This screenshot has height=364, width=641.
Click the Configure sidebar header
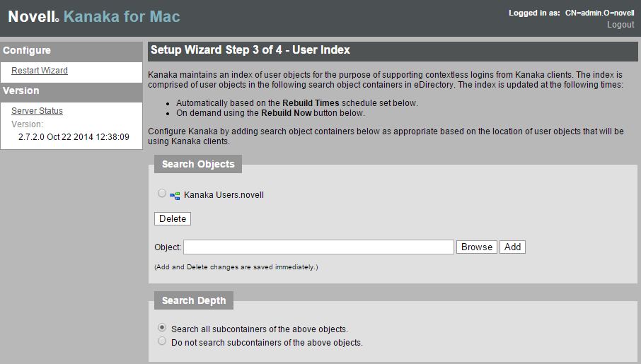click(71, 51)
